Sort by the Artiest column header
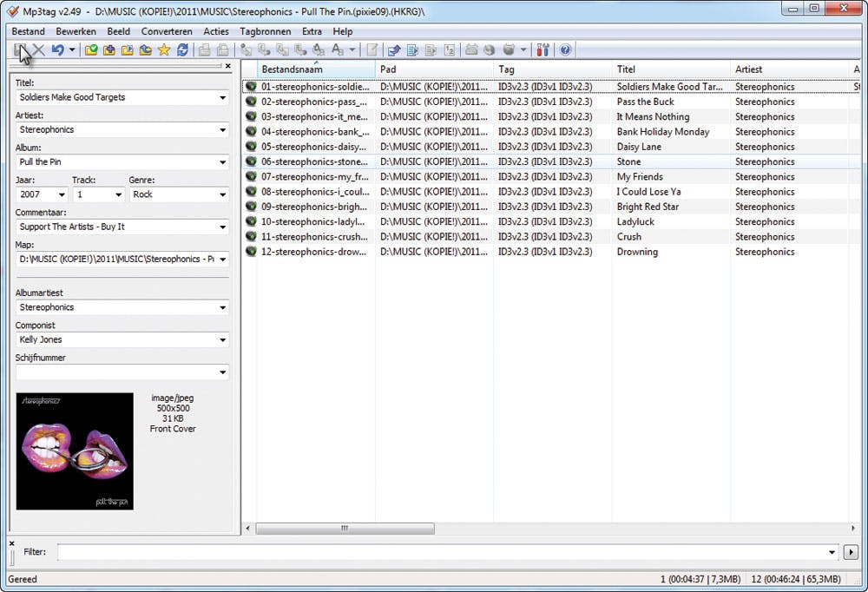 tap(789, 69)
